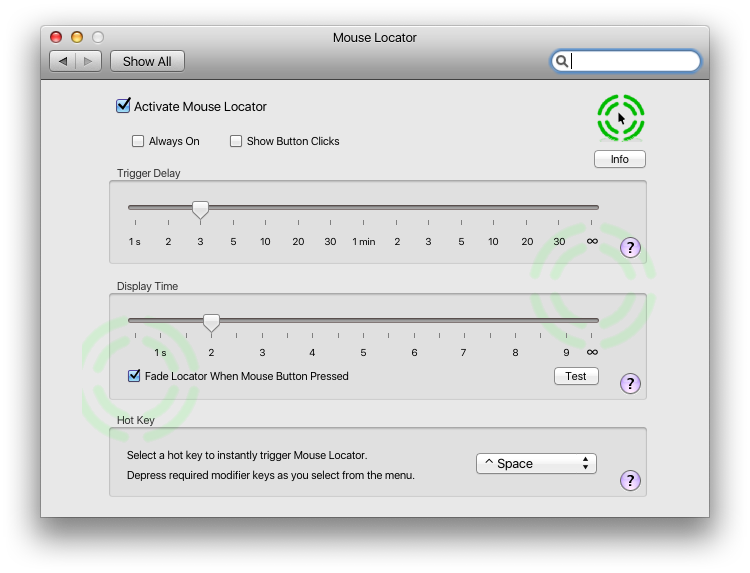Screen dimensions: 750x573
Task: Enable Show Button Clicks option
Action: pyautogui.click(x=236, y=141)
